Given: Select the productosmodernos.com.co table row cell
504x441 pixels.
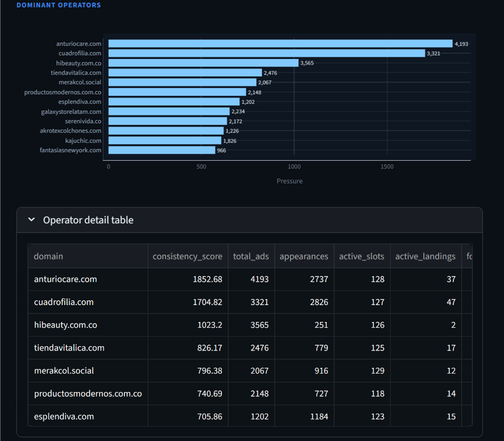Looking at the screenshot, I should (88, 394).
